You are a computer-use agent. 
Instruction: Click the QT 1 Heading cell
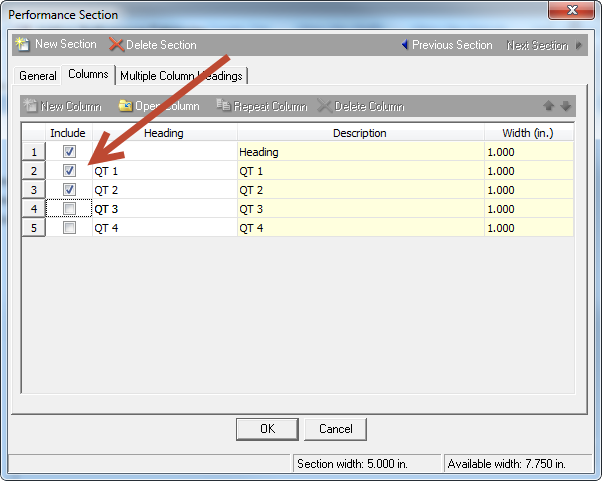tap(165, 170)
